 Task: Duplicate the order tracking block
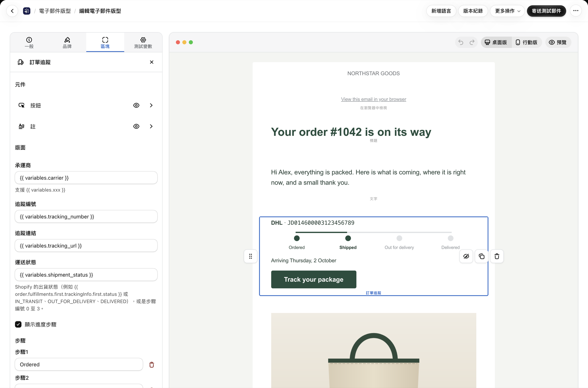pos(481,256)
